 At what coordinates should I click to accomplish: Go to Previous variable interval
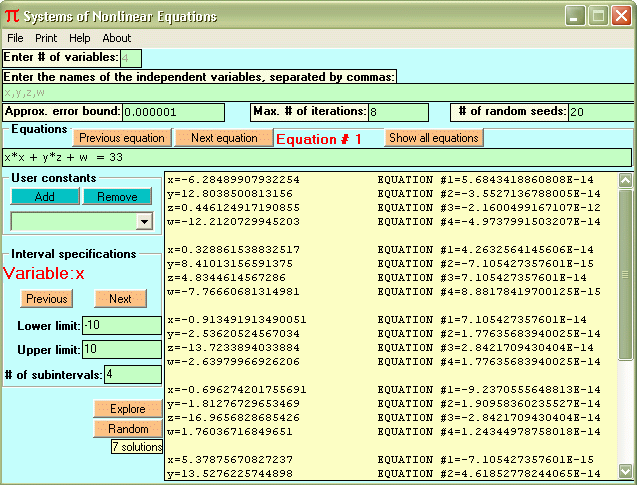pyautogui.click(x=46, y=298)
